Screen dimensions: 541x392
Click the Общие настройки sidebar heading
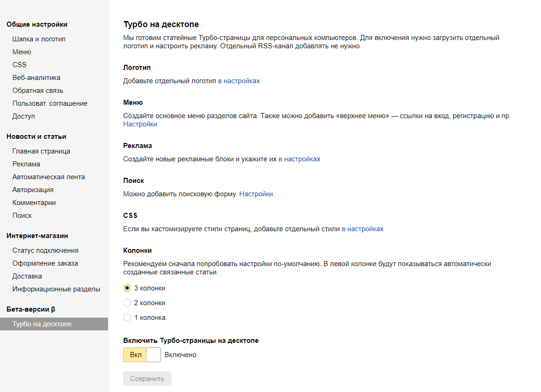pos(37,24)
